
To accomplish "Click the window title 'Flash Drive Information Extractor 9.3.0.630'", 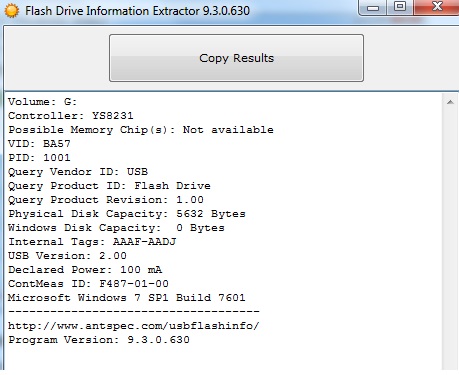I will pyautogui.click(x=137, y=11).
